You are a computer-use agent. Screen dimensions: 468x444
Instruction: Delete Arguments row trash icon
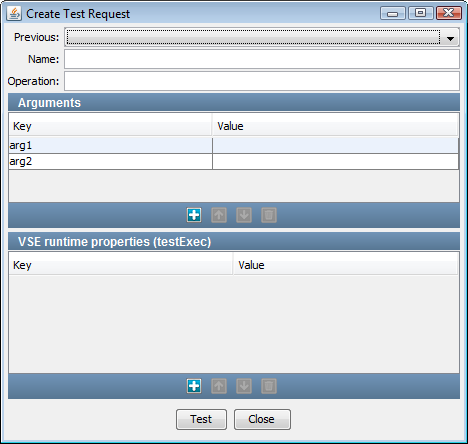tap(269, 215)
